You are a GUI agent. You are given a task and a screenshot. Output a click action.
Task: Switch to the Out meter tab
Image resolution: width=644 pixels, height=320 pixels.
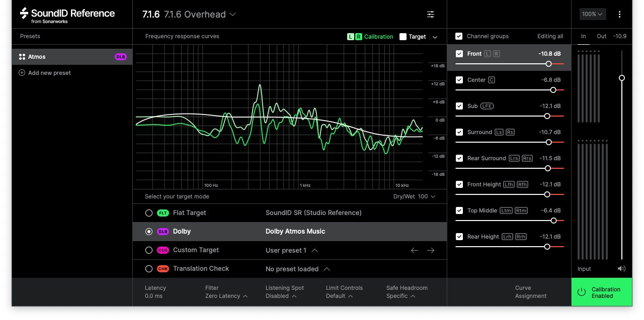(x=602, y=36)
